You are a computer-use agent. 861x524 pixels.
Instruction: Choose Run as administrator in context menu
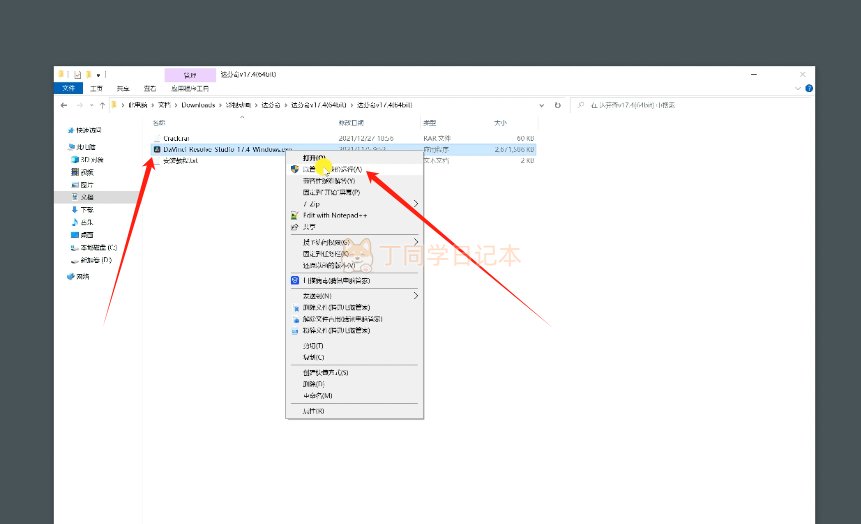click(332, 169)
